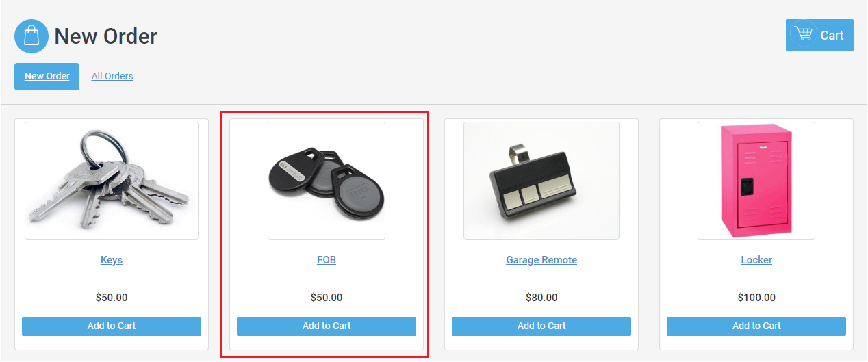
Task: Click the shopping bag icon beside New Order
Action: click(31, 36)
